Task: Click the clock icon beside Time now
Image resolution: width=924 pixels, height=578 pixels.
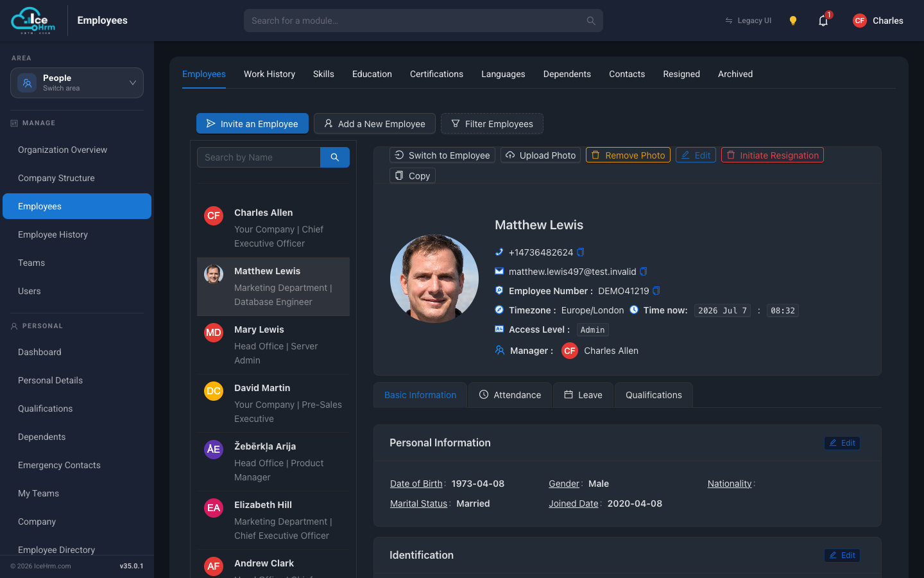Action: 634,310
